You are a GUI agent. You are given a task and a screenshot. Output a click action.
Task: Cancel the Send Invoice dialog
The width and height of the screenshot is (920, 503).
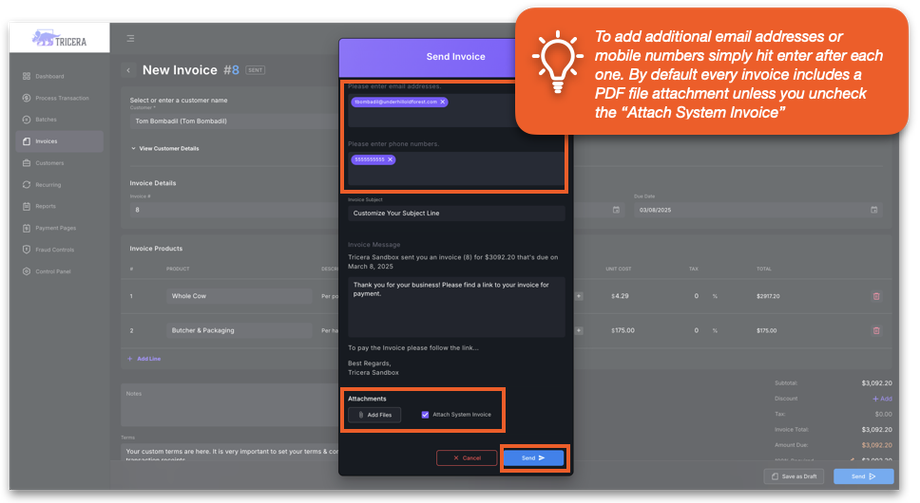click(466, 458)
